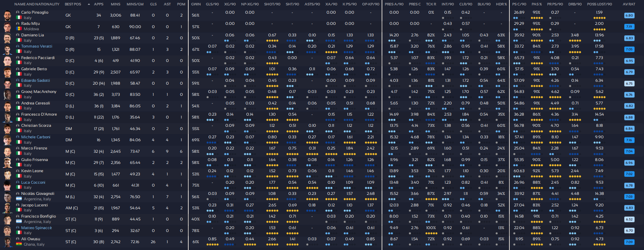Open the info icon beside Edoardo Sadotti
The image size is (644, 250).
18,80
